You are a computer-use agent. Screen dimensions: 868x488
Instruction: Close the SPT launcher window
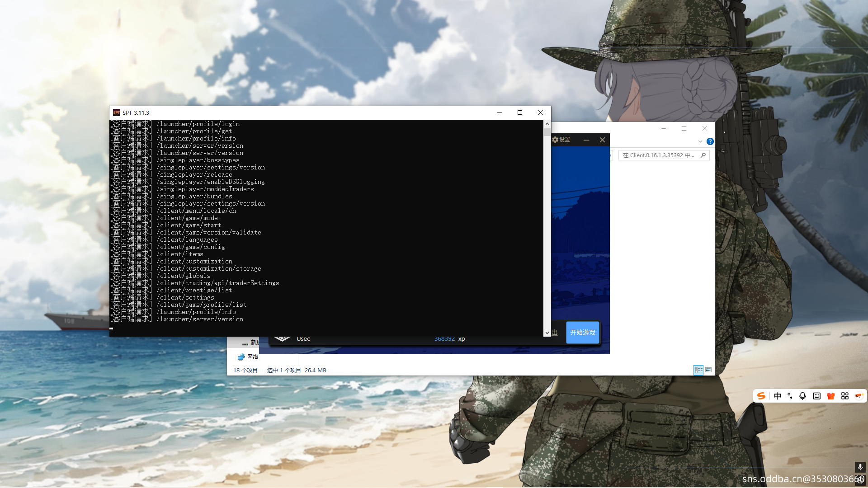tap(602, 140)
